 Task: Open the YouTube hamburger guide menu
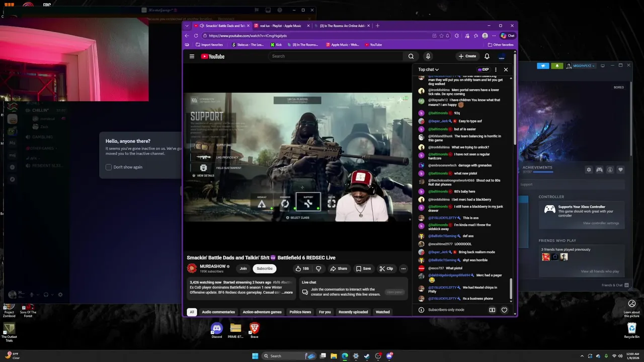pos(192,56)
